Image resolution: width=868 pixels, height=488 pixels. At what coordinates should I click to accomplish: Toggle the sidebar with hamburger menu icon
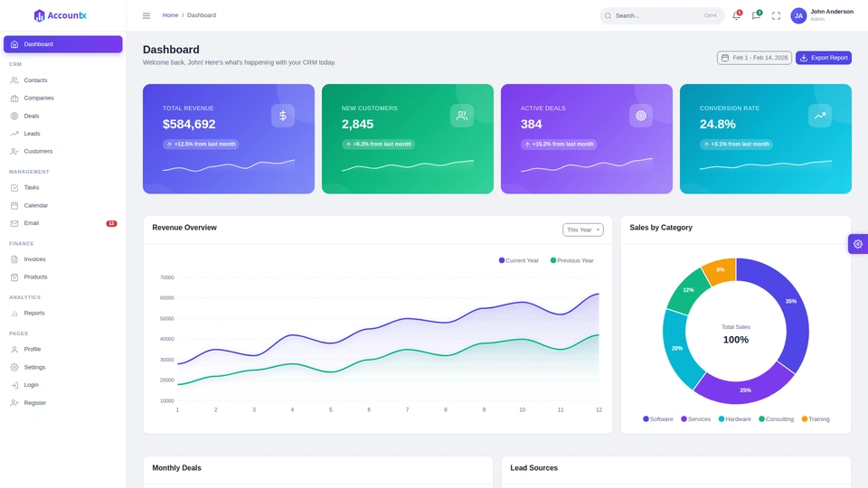[x=146, y=15]
